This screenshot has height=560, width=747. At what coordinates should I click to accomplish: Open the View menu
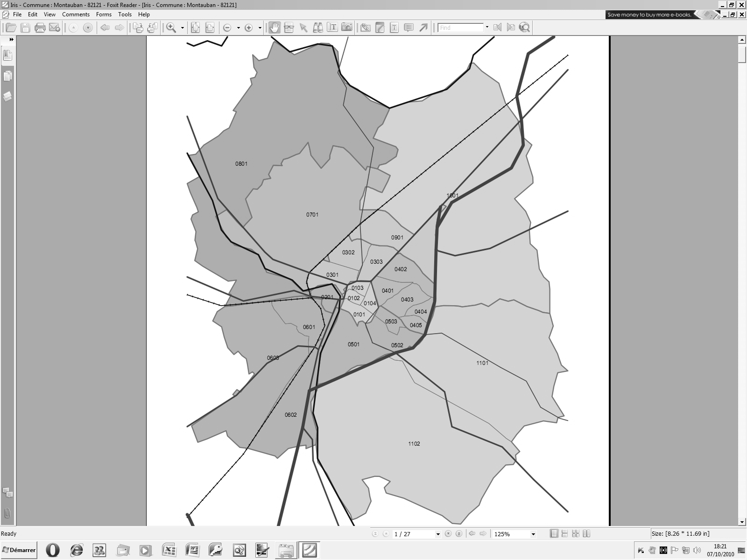tap(49, 14)
